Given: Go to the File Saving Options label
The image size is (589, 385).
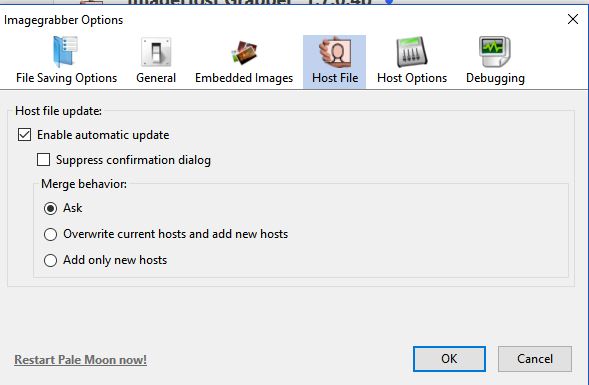Looking at the screenshot, I should point(66,78).
